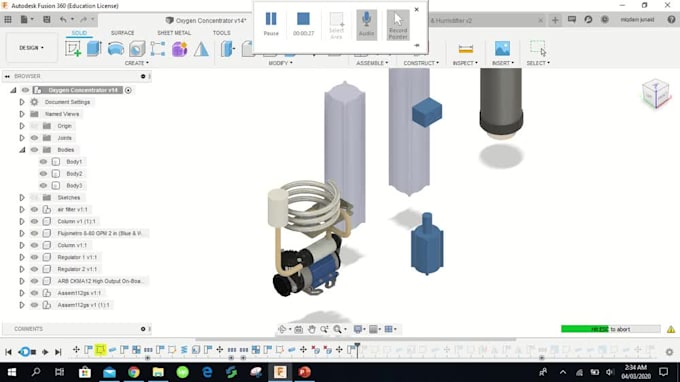Play the timeline
Screen dimensions: 680x382
45,352
